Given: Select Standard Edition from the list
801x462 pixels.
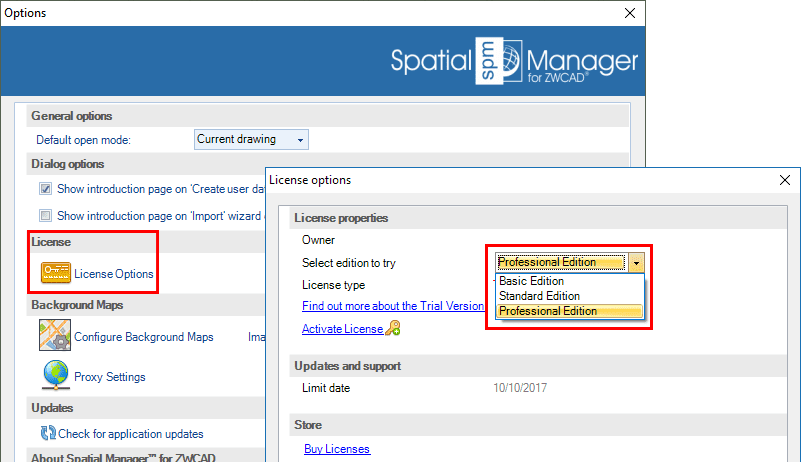Looking at the screenshot, I should coord(539,296).
